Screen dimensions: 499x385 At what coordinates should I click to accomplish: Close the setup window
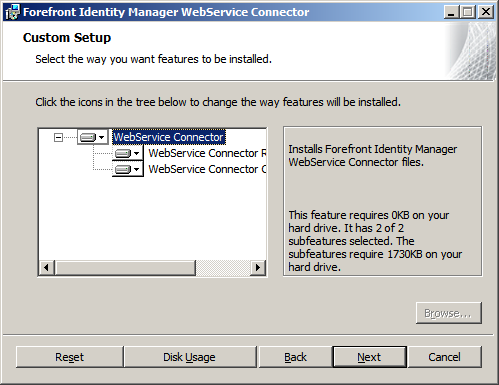click(486, 12)
